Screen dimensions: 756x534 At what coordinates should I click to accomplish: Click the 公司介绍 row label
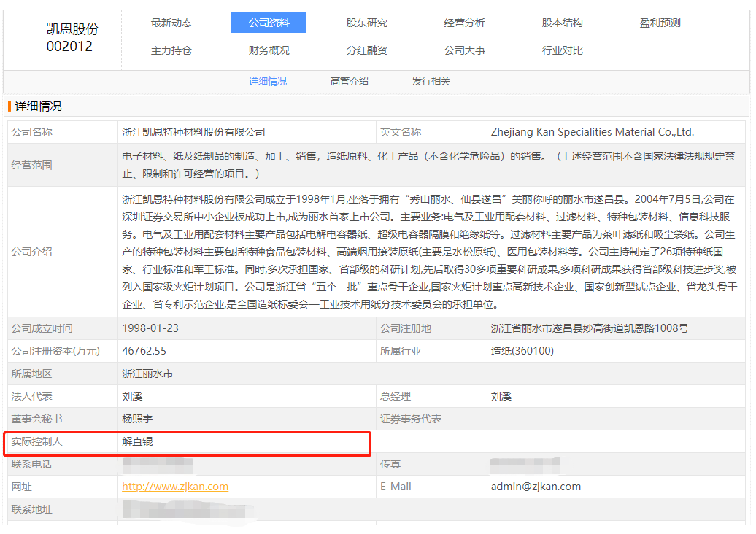click(31, 252)
